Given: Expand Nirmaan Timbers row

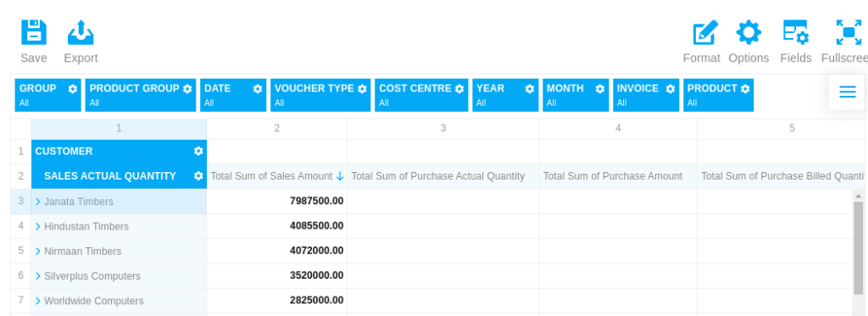Looking at the screenshot, I should click(38, 252).
